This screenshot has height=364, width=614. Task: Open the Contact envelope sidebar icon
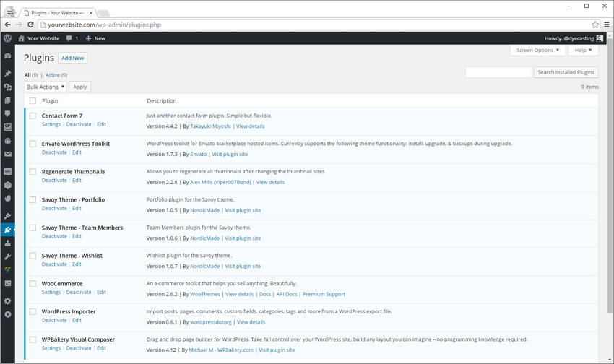pos(7,154)
